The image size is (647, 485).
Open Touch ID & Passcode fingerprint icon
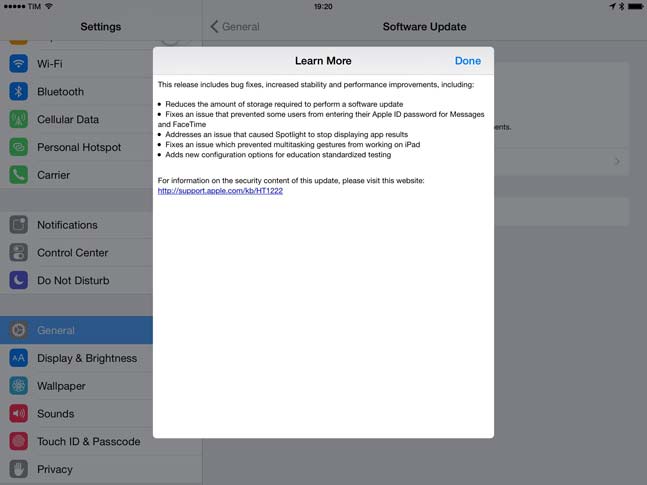(x=18, y=441)
